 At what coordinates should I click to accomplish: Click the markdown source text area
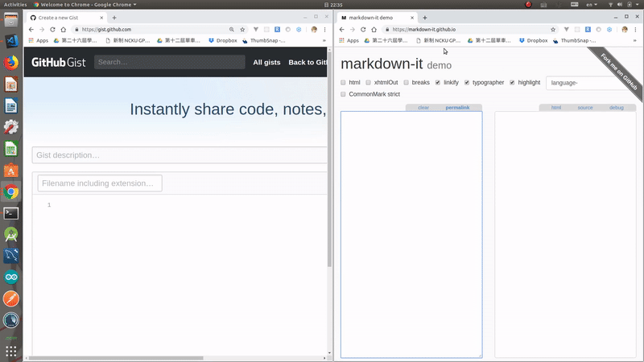(411, 234)
